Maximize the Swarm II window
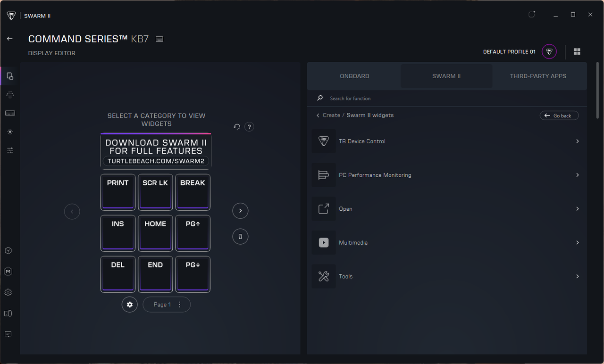The image size is (604, 364). pos(573,15)
